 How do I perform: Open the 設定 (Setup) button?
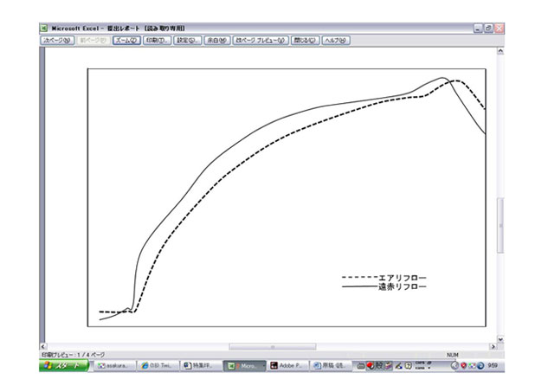point(188,40)
